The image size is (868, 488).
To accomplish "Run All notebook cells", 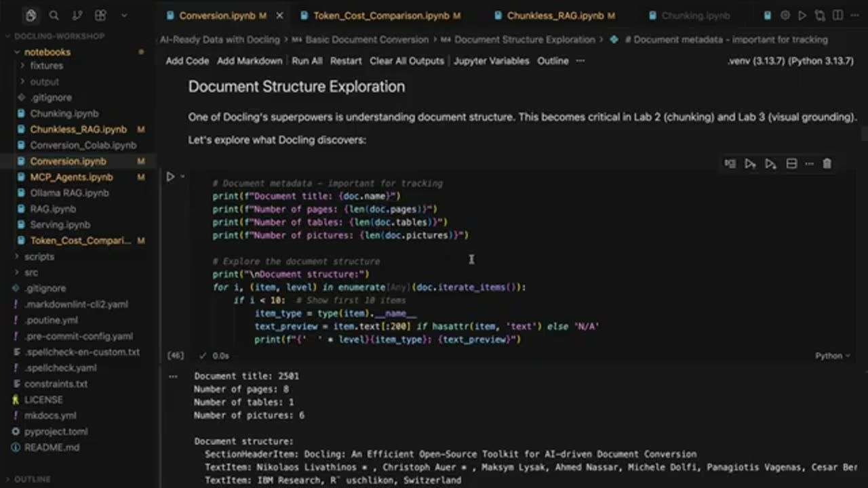I will [x=307, y=61].
